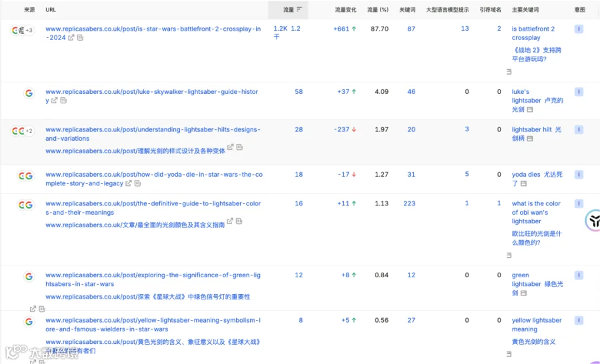Sort by 流量变化 column header
This screenshot has height=364, width=600.
point(345,10)
